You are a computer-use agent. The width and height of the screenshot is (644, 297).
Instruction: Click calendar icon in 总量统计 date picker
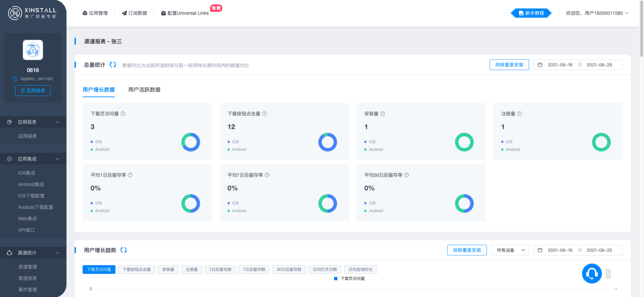tap(540, 65)
